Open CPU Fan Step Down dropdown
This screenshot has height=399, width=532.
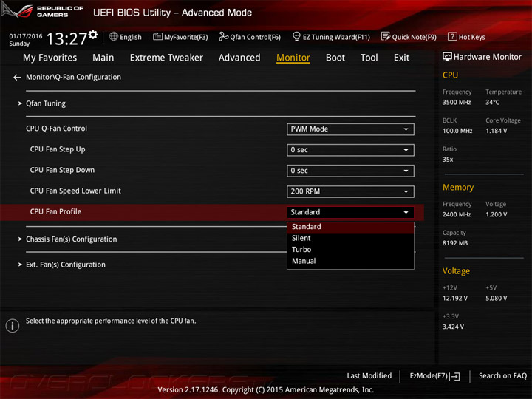(x=350, y=171)
